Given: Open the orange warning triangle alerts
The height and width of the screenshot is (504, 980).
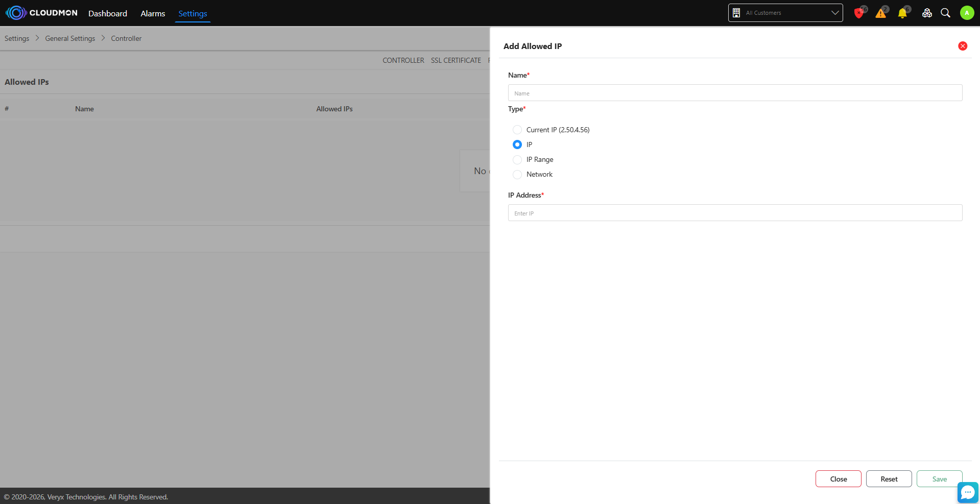Looking at the screenshot, I should coord(880,13).
